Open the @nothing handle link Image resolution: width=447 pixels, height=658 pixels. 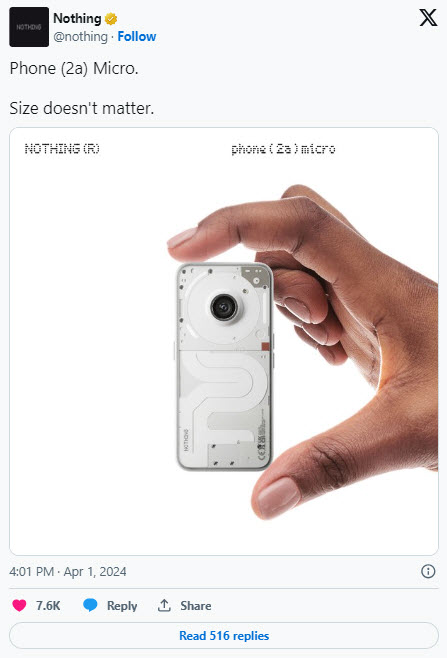[x=80, y=37]
